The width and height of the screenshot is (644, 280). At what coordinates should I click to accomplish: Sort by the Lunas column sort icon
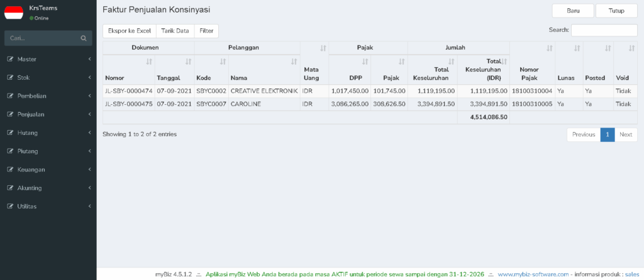tap(577, 48)
